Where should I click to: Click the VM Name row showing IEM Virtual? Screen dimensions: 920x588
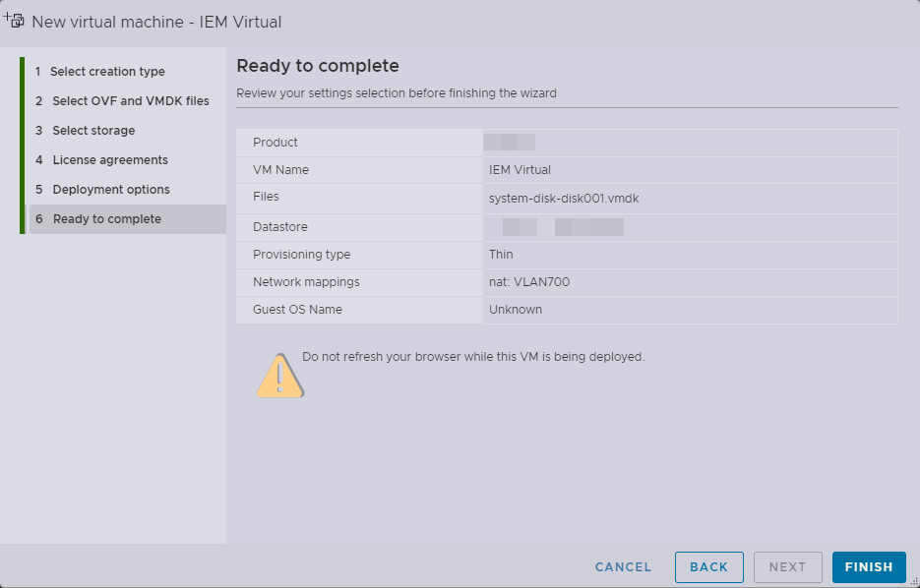(566, 170)
